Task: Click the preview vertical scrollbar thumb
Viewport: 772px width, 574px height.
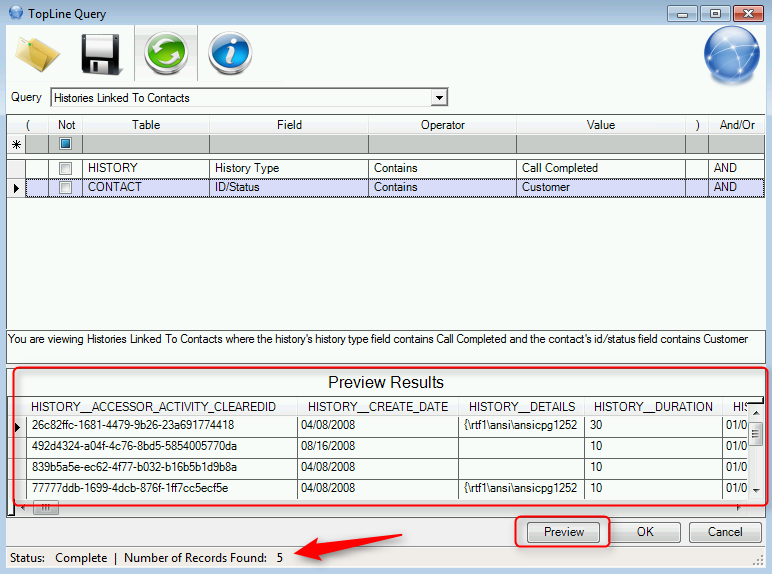Action: point(755,434)
